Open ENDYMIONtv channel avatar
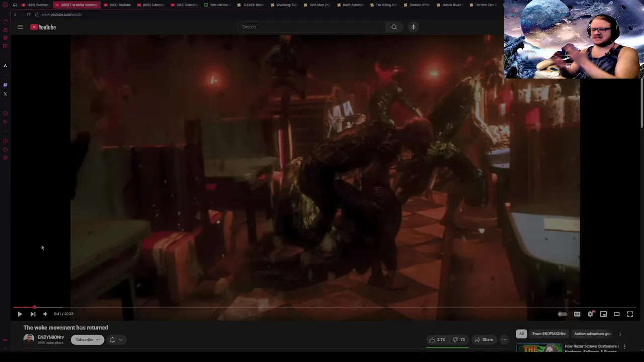644x362 pixels. pos(29,339)
